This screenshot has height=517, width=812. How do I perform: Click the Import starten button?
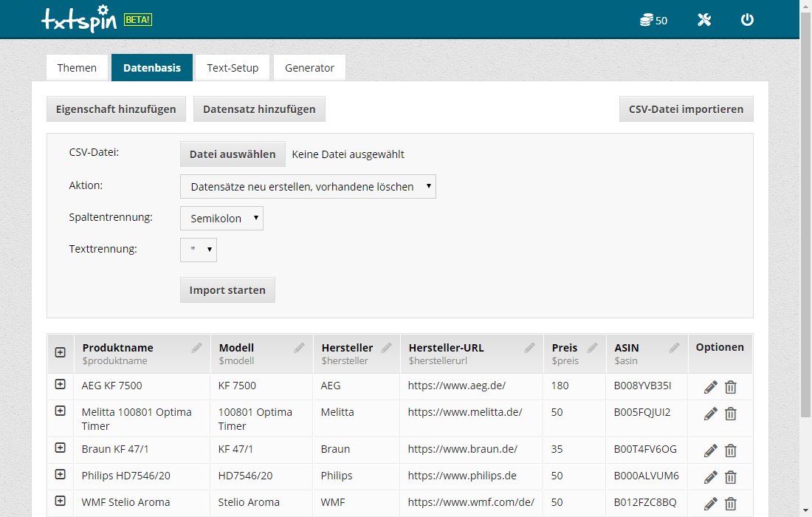[x=227, y=290]
